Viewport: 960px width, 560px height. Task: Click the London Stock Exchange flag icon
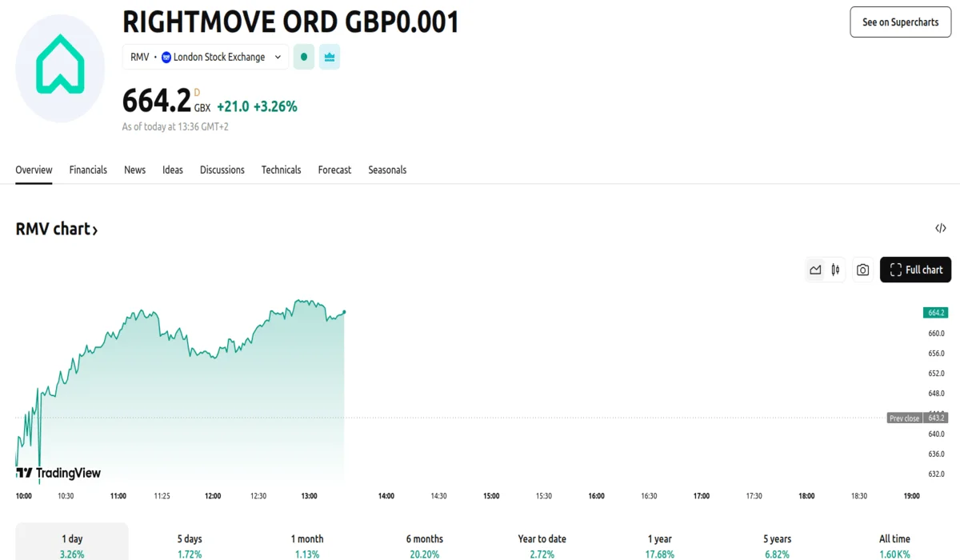pyautogui.click(x=166, y=58)
